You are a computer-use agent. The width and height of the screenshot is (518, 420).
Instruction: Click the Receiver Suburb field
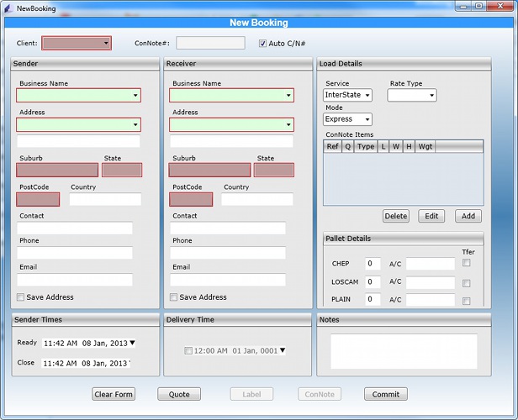point(209,170)
